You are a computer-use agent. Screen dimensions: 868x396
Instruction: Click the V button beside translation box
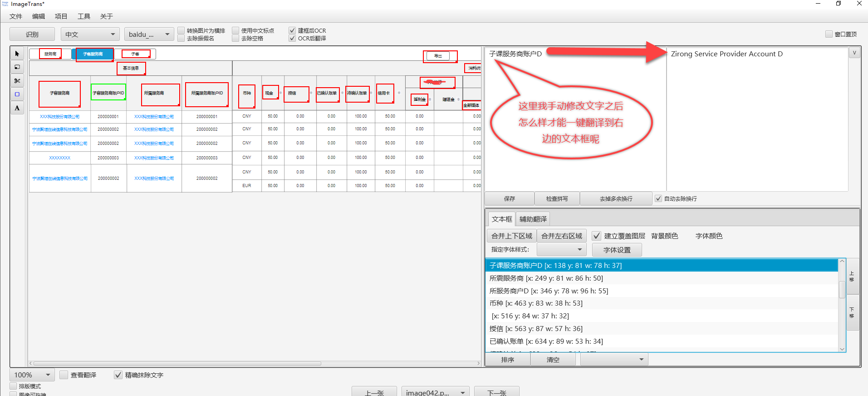854,53
